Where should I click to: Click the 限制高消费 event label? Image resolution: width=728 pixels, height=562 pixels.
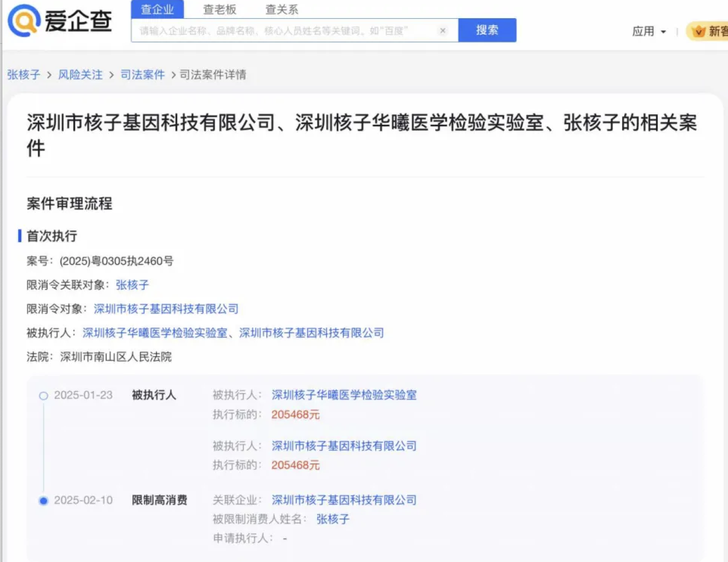159,500
